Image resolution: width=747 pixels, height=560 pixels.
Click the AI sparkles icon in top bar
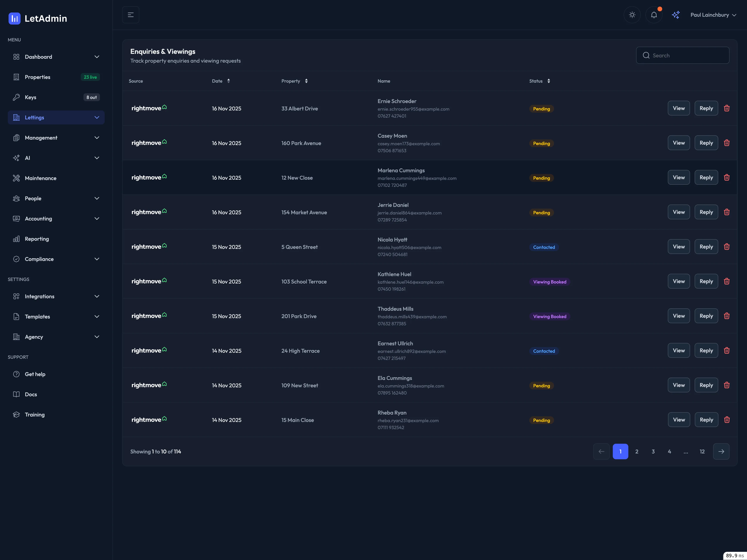click(x=676, y=15)
